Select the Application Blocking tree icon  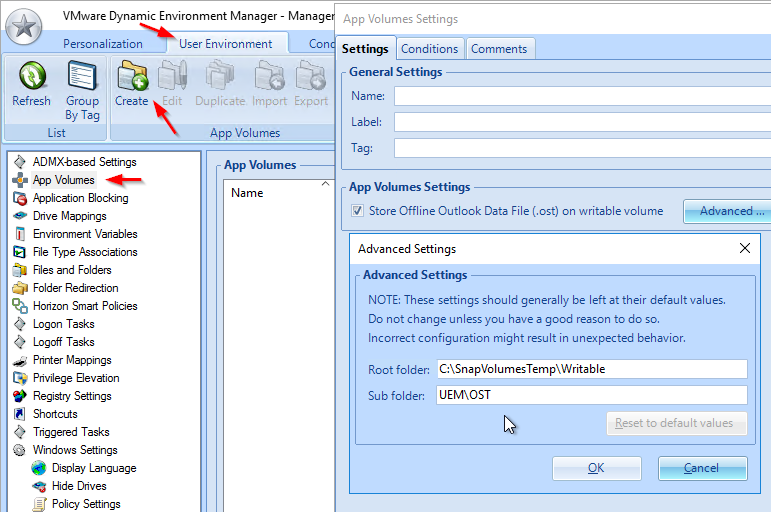coord(20,198)
